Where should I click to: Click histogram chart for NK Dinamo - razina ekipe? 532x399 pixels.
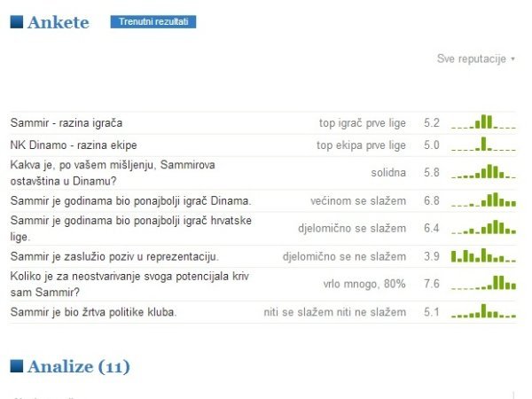coord(483,145)
